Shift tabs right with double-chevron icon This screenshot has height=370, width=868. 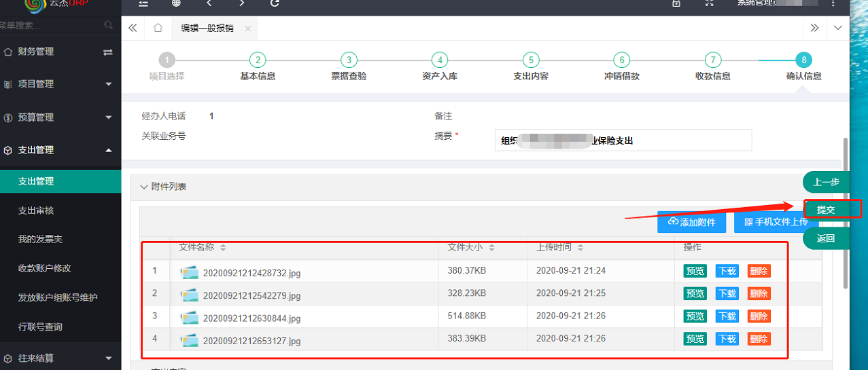click(x=814, y=28)
